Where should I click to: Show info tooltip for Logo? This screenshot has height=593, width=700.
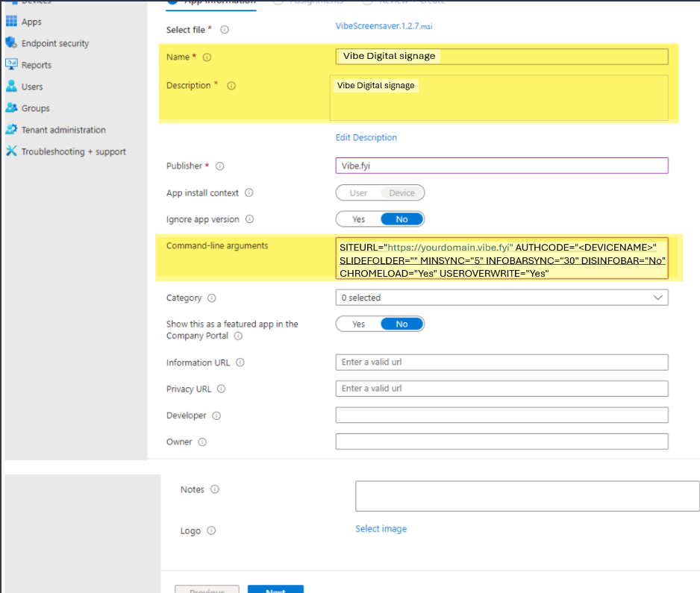[x=211, y=530]
